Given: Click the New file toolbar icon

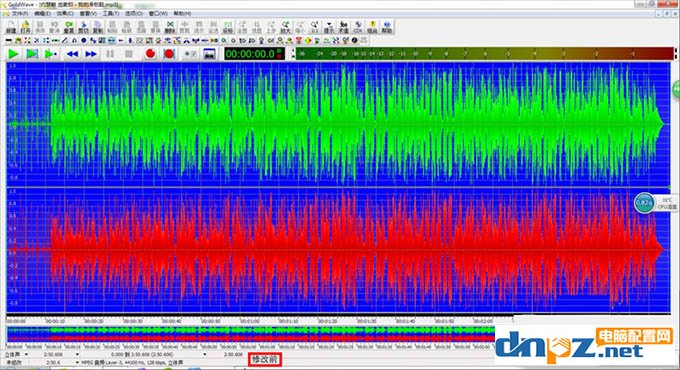Looking at the screenshot, I should [x=11, y=27].
